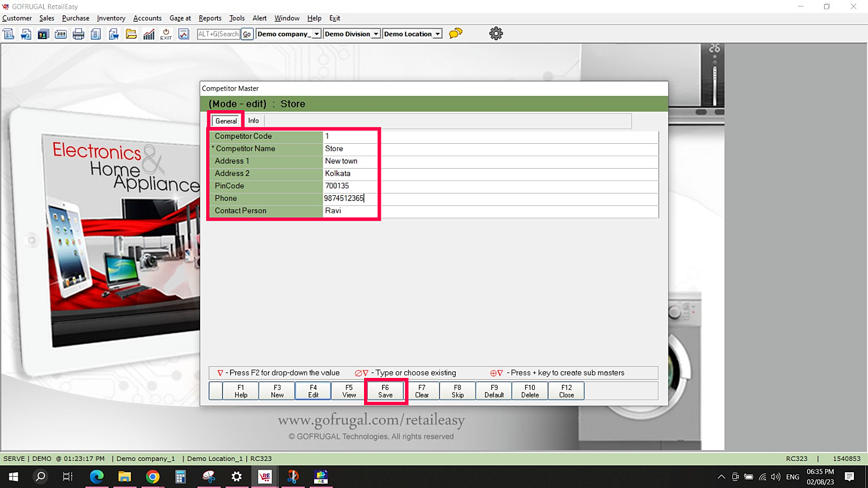Open the Tools menu
Image resolution: width=868 pixels, height=488 pixels.
pos(237,18)
